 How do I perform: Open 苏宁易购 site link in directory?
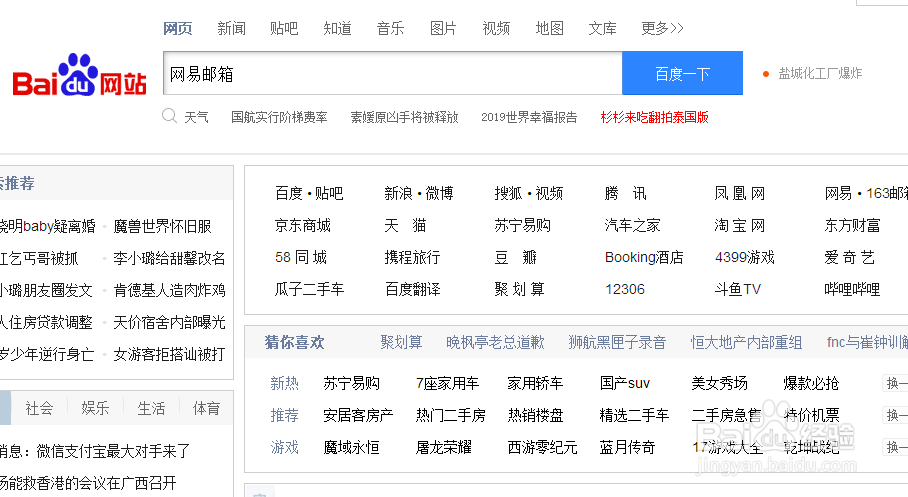[x=522, y=225]
